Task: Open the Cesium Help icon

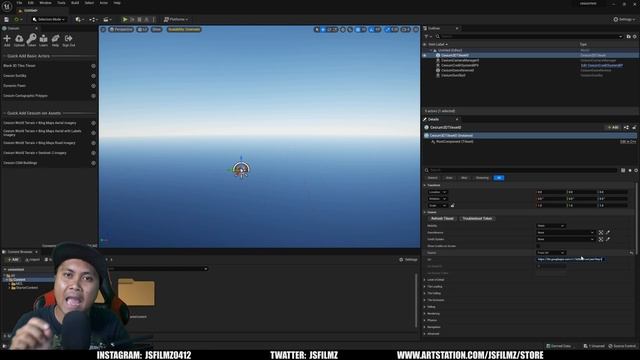Action: pyautogui.click(x=56, y=40)
